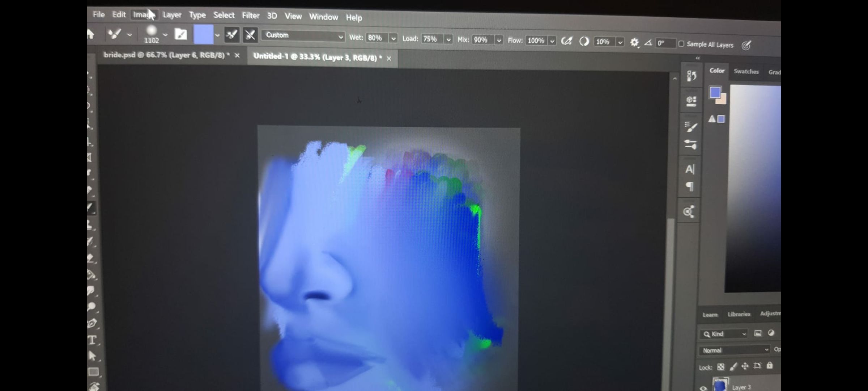Open the Normal blend mode dropdown
Image resolution: width=868 pixels, height=391 pixels.
point(734,350)
